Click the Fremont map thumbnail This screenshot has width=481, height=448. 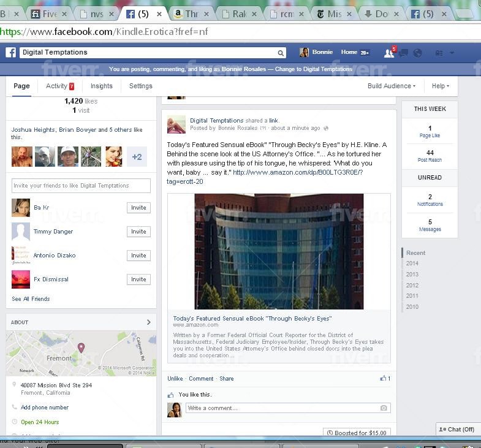(x=81, y=354)
